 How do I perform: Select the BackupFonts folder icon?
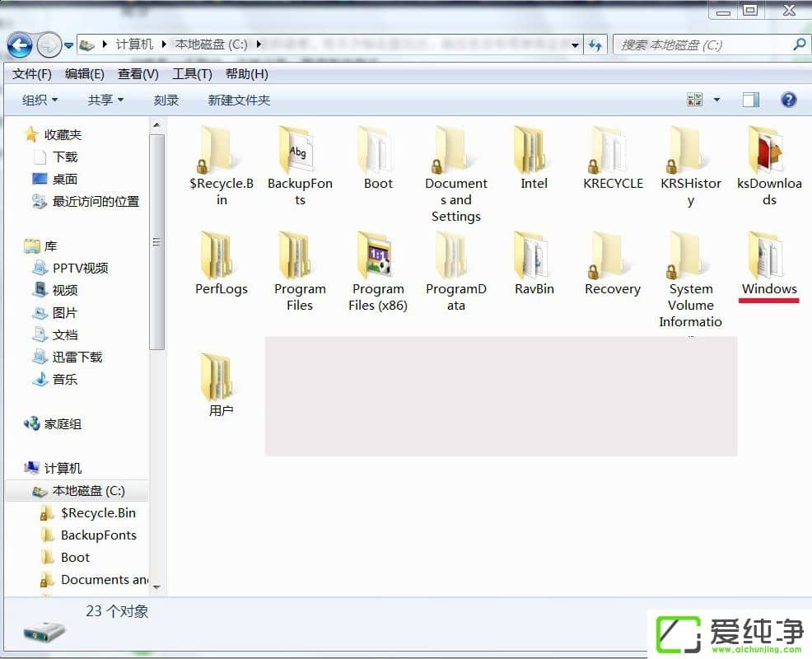click(x=299, y=151)
